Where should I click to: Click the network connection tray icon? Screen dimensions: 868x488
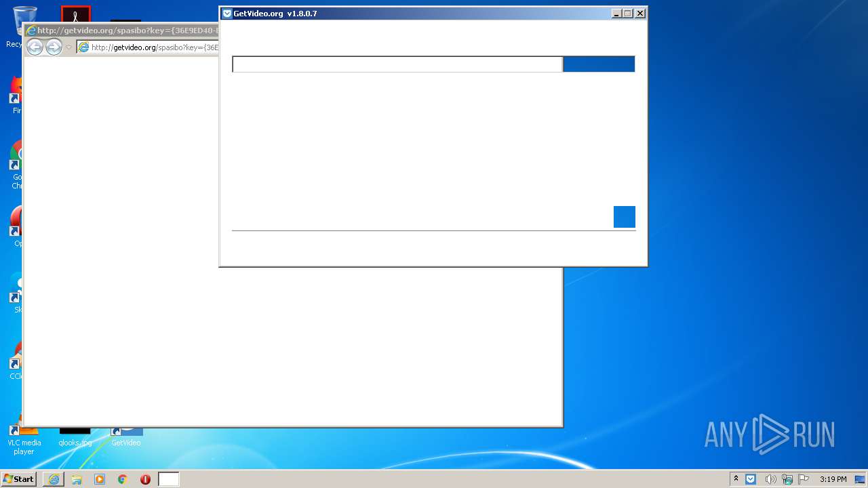tap(787, 479)
